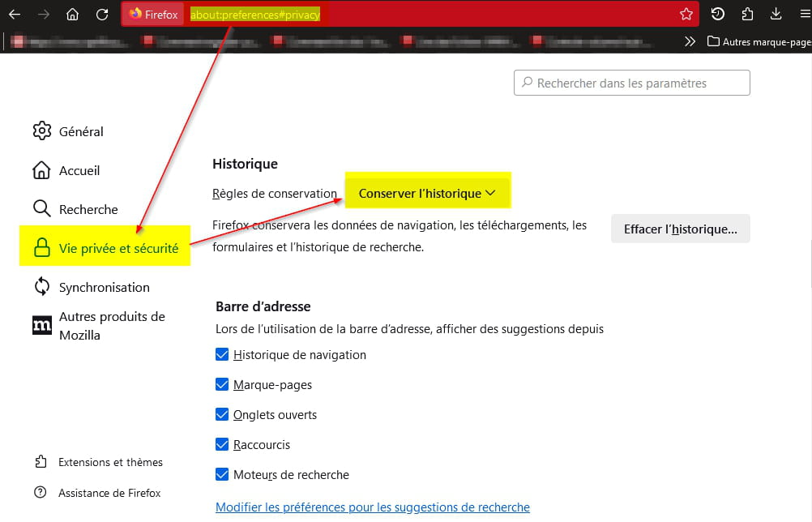
Task: Click the Mozilla m logo icon
Action: (42, 325)
